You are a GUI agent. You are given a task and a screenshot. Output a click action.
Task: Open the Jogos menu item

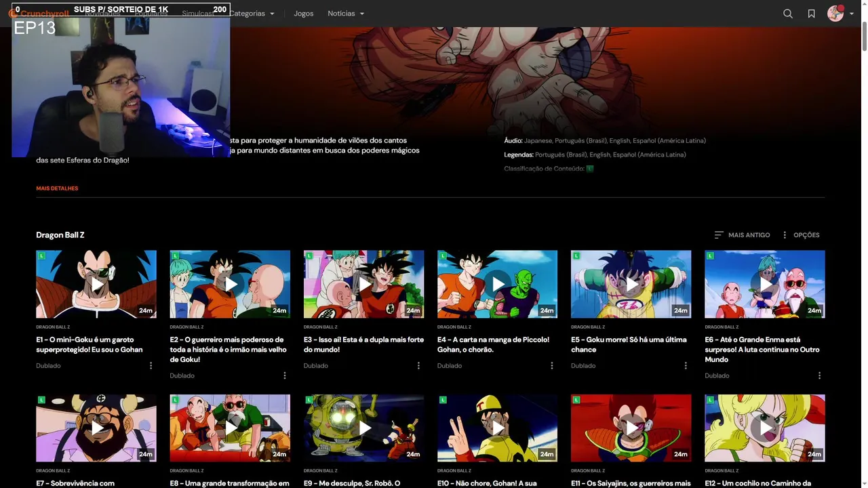304,14
